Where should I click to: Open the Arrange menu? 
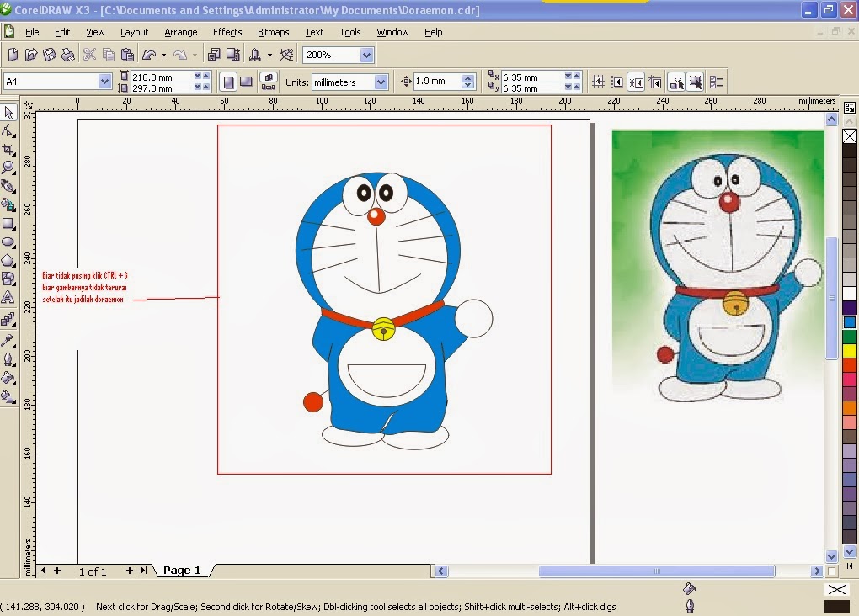click(181, 32)
